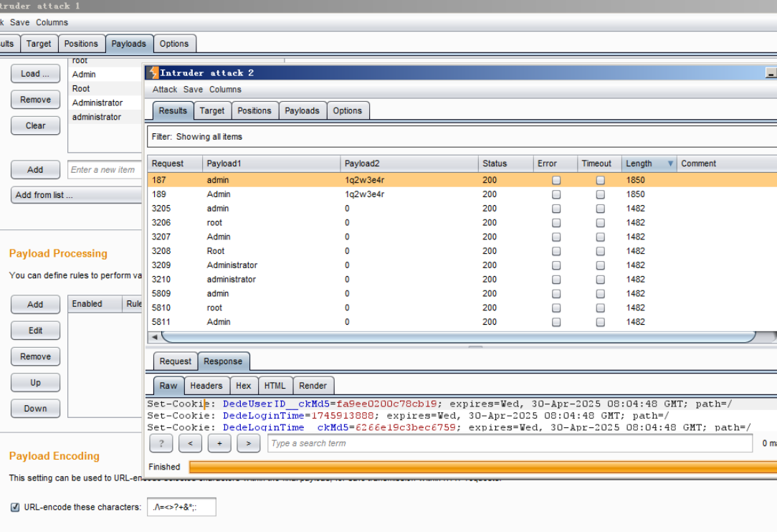Click Add button next to new item field
This screenshot has height=532, width=777.
(35, 169)
